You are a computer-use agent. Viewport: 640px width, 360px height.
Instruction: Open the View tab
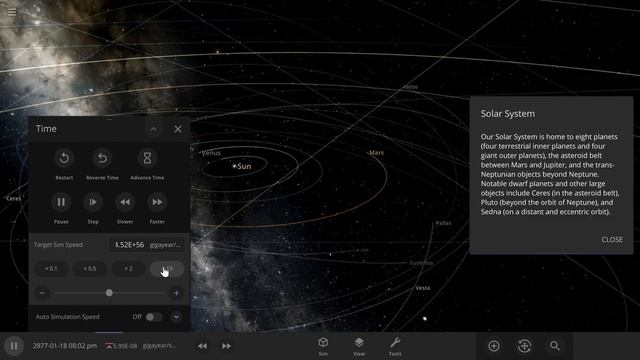coord(359,346)
